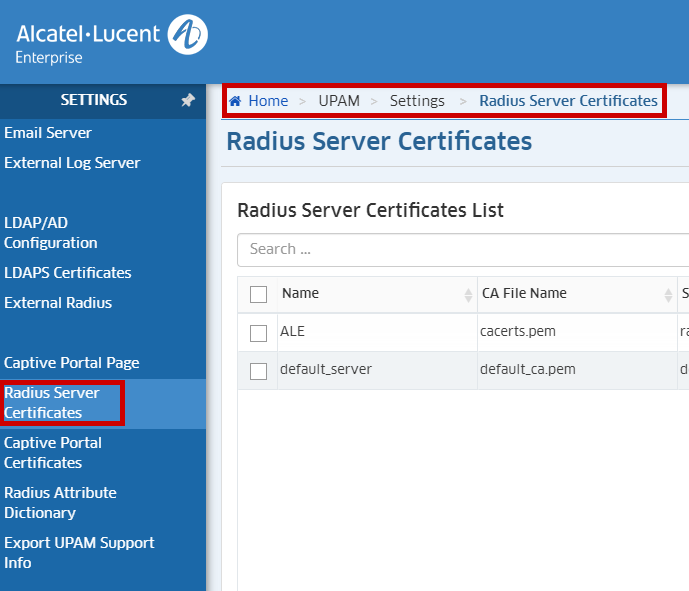Click the certificates list Search field
Screen dimensions: 689x591
460,249
